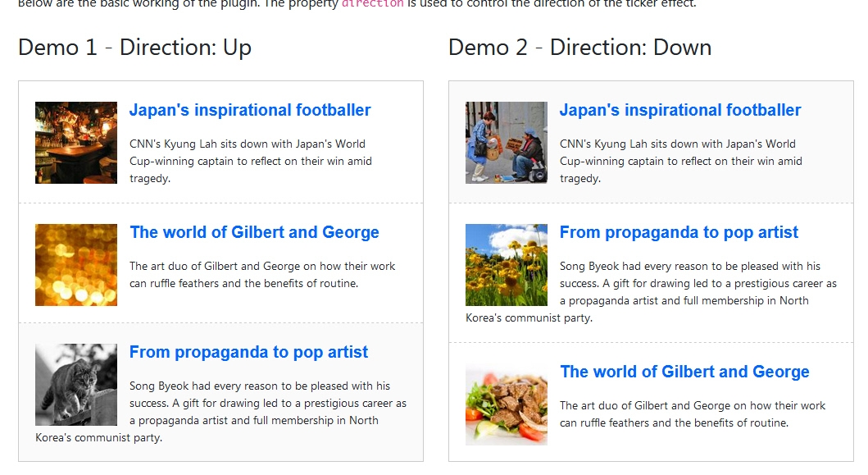868x475 pixels.
Task: Click the Gilbert and George description in Demo 2
Action: point(693,414)
